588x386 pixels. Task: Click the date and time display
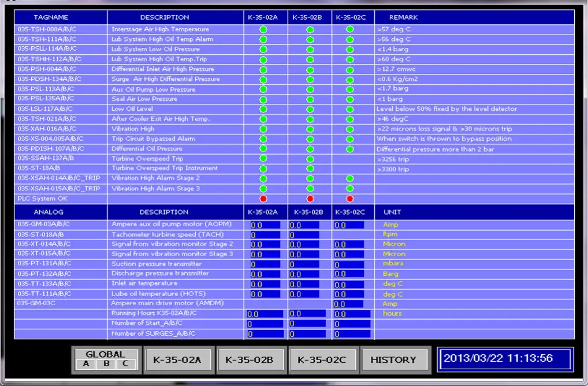504,359
